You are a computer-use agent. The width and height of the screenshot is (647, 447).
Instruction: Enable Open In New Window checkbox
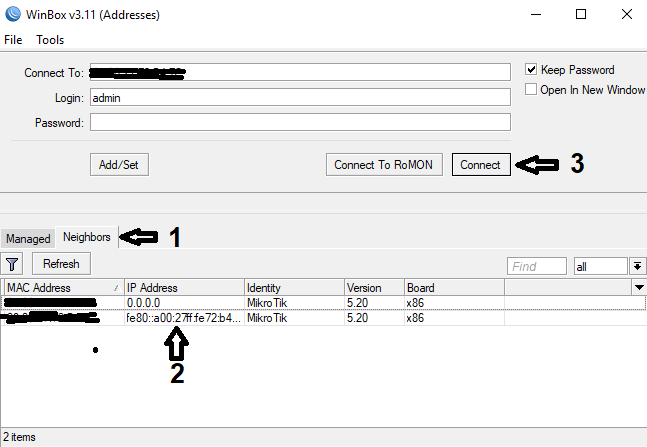point(531,89)
